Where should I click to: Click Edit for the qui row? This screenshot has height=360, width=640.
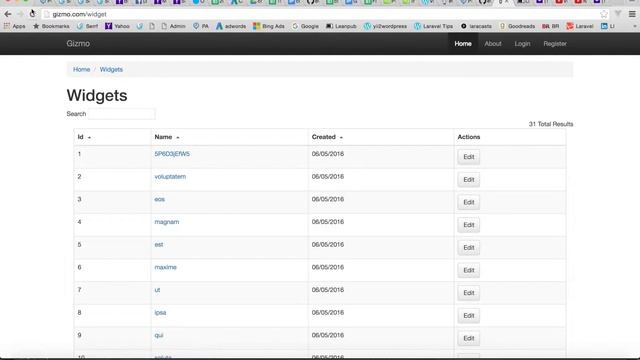pyautogui.click(x=469, y=338)
